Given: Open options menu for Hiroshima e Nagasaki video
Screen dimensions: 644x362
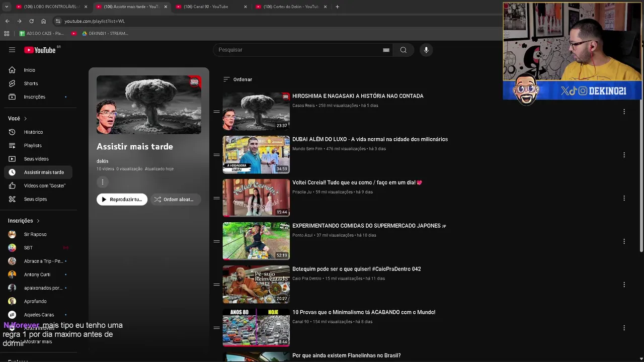Looking at the screenshot, I should point(624,112).
